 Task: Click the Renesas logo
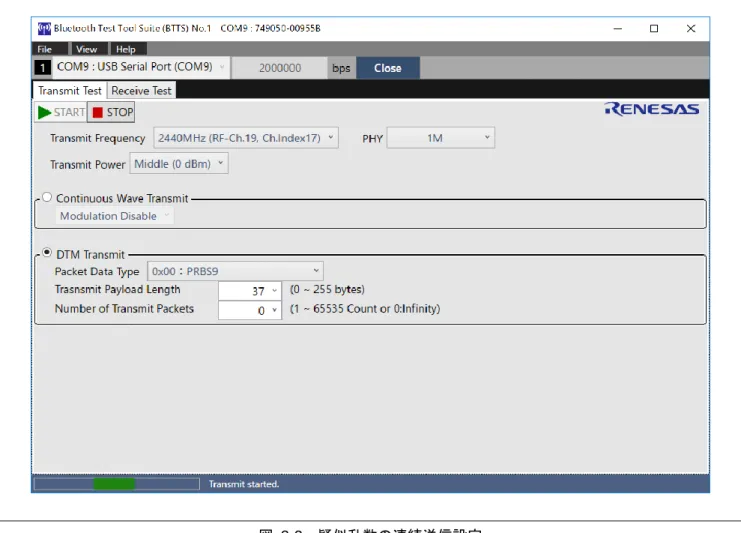click(652, 109)
